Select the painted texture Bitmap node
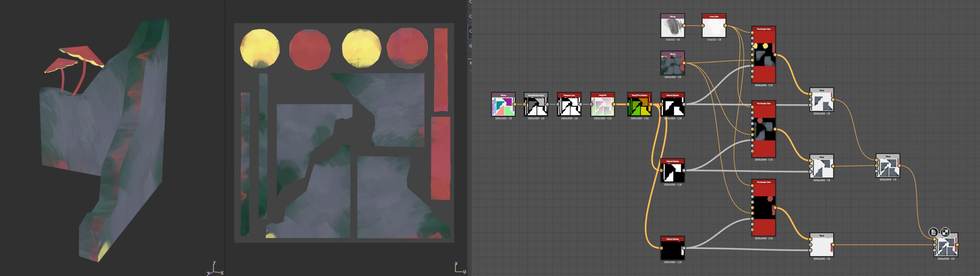The height and width of the screenshot is (276, 980). 673,63
